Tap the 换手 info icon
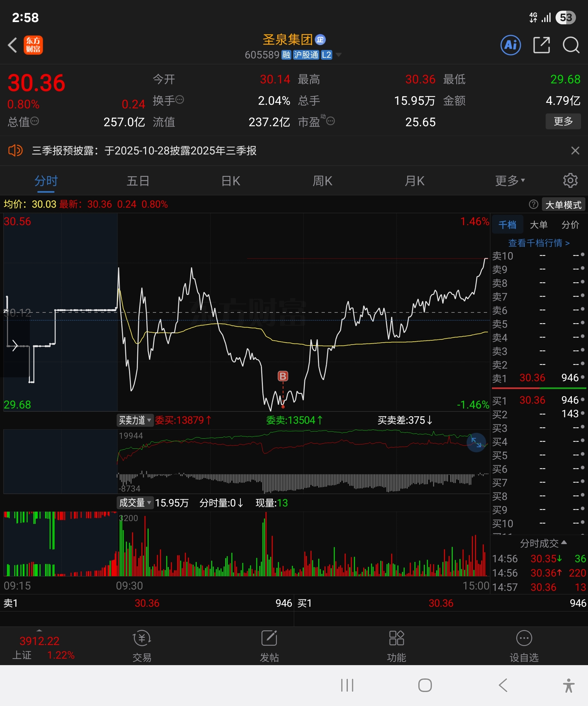The width and height of the screenshot is (588, 706). [x=180, y=100]
